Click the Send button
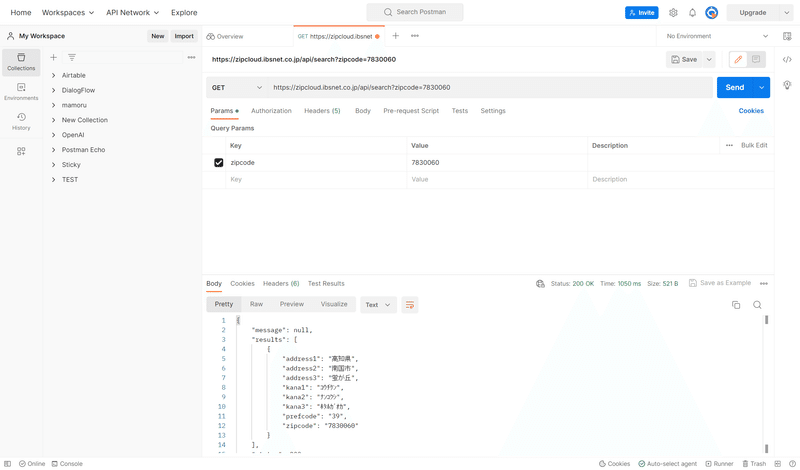The height and width of the screenshot is (470, 800). pos(735,87)
